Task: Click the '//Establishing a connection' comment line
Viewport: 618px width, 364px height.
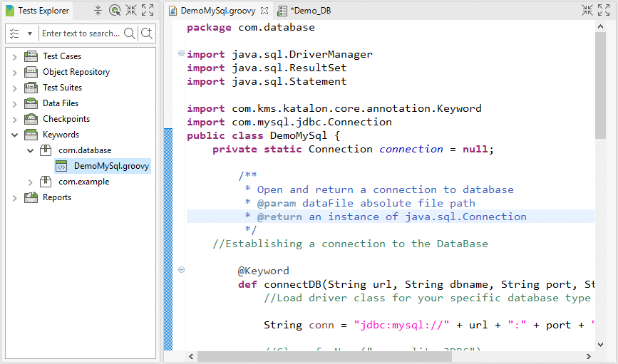Action: pyautogui.click(x=350, y=244)
